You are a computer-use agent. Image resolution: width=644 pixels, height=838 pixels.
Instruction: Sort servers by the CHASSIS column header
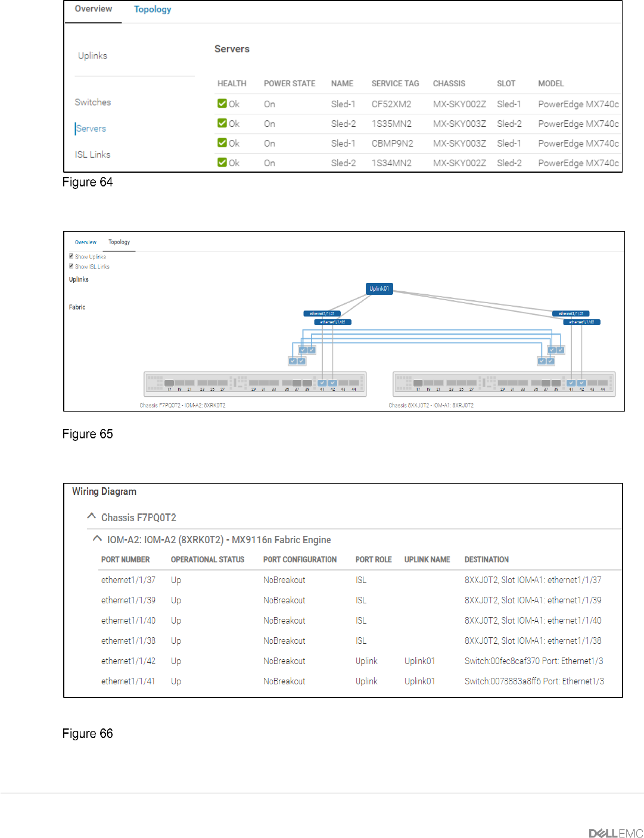coord(449,83)
